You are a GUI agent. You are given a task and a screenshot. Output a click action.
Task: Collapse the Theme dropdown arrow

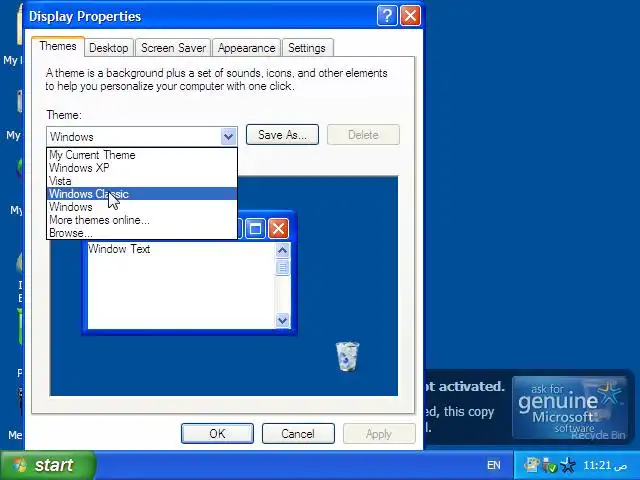229,136
